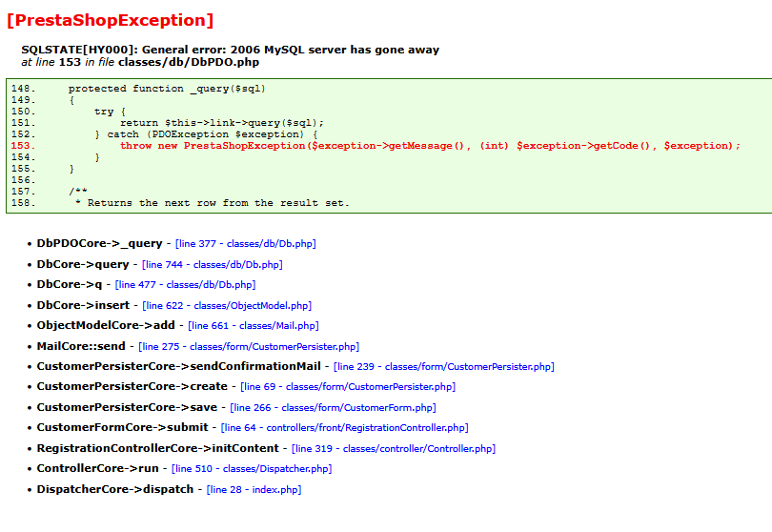Click the SQLSTATE[HY000] error message

231,50
